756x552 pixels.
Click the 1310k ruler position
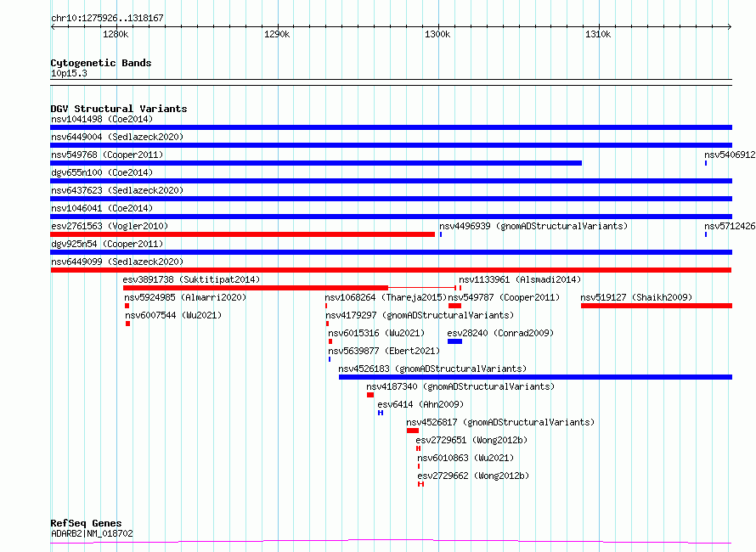coord(598,34)
